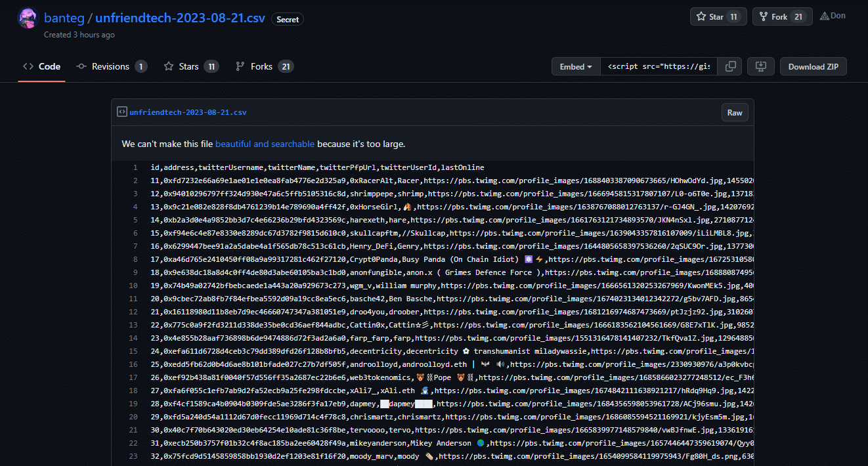The width and height of the screenshot is (868, 466).
Task: Click the warning icon at top right
Action: pyautogui.click(x=824, y=16)
